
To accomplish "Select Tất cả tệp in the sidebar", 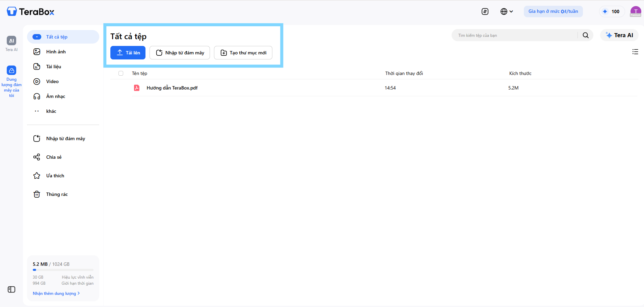I will [63, 37].
